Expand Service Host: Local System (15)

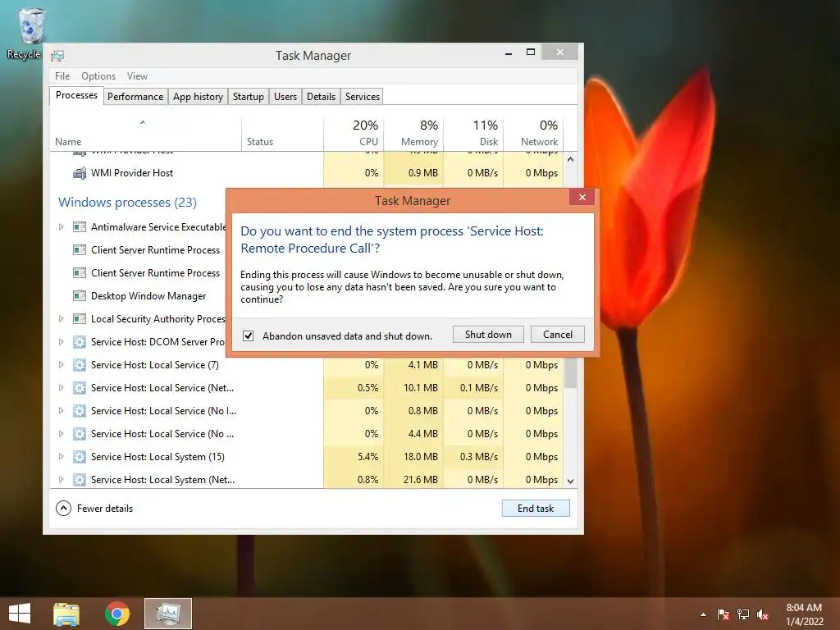click(x=61, y=457)
